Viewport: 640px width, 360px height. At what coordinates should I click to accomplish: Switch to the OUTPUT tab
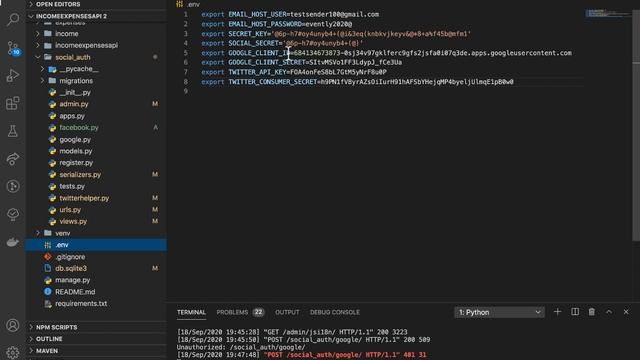[x=287, y=312]
